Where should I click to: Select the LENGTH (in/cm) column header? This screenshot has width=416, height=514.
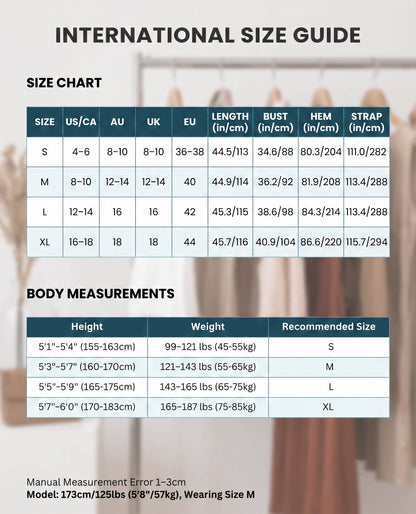point(230,122)
